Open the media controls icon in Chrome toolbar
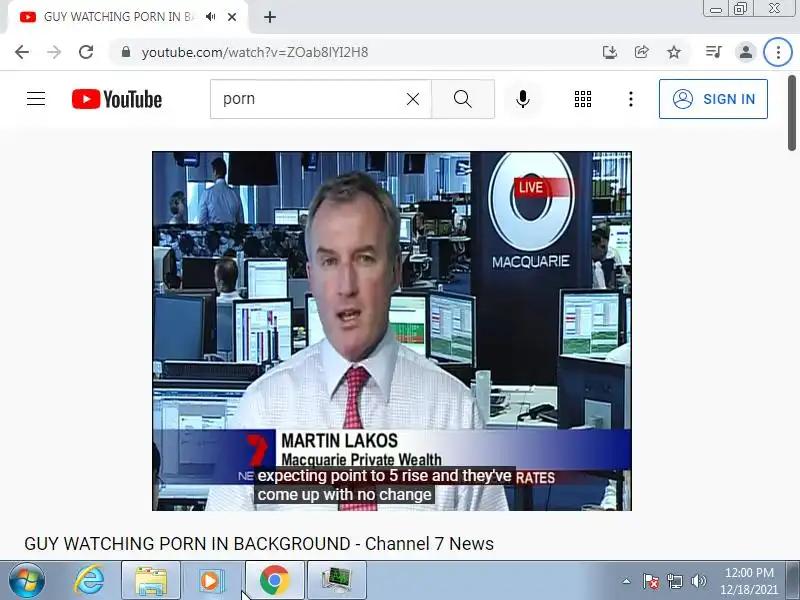The image size is (800, 600). point(713,52)
